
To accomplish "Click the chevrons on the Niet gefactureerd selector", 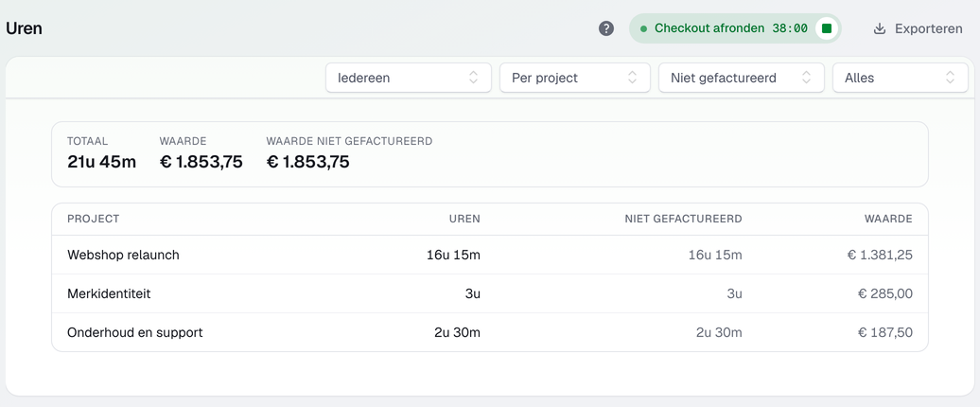I will [806, 79].
